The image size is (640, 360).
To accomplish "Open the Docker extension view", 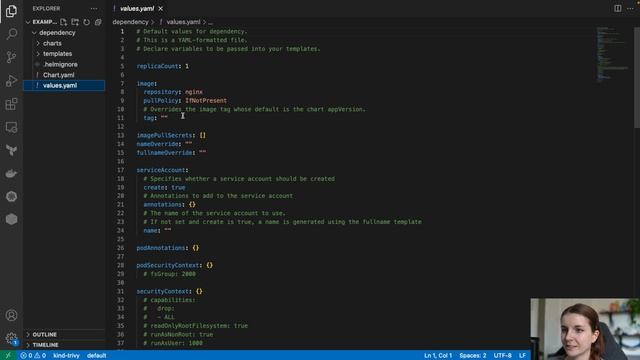I will click(x=11, y=173).
